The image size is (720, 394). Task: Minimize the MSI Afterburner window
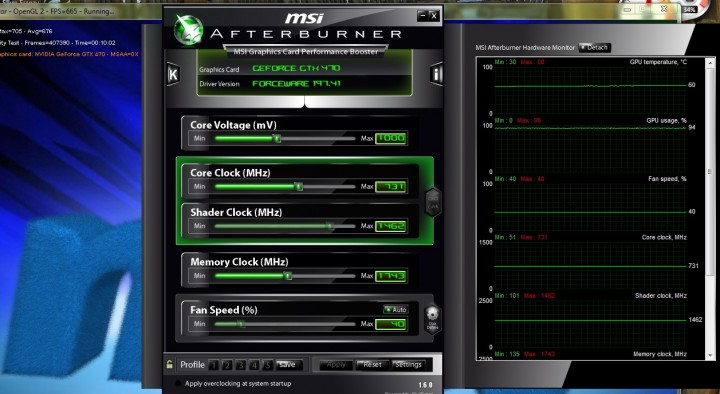(422, 16)
